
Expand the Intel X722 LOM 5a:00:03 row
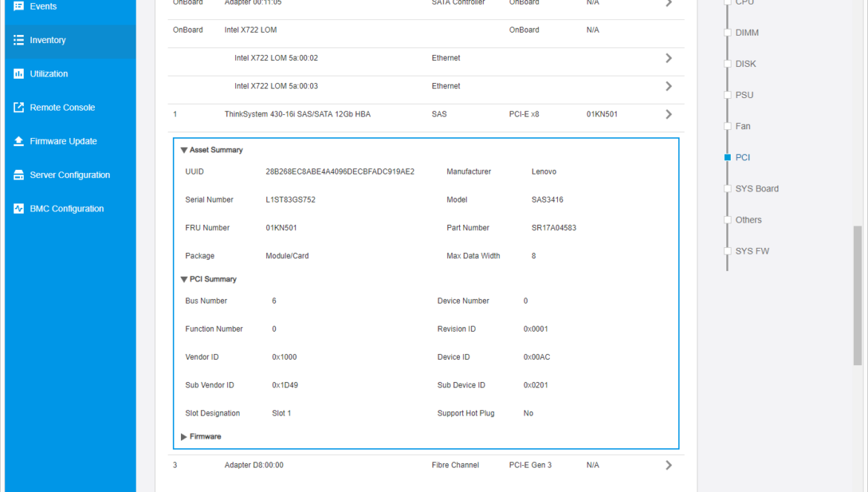668,86
